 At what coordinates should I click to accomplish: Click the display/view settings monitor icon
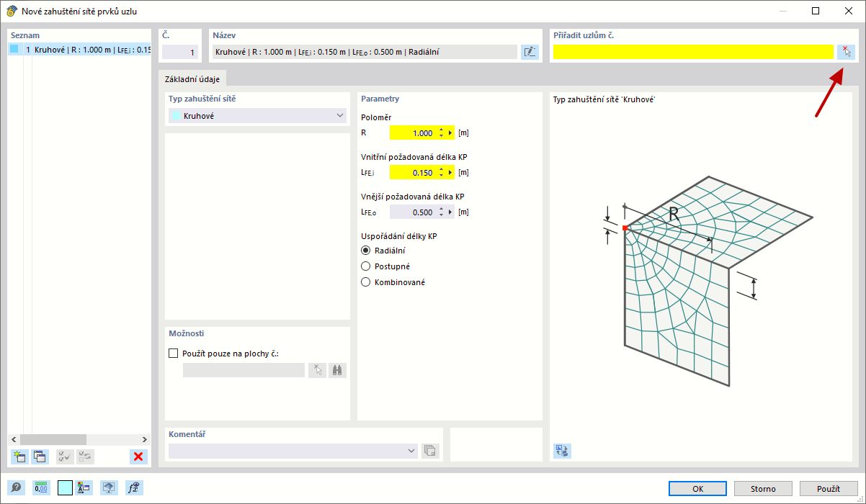click(109, 487)
